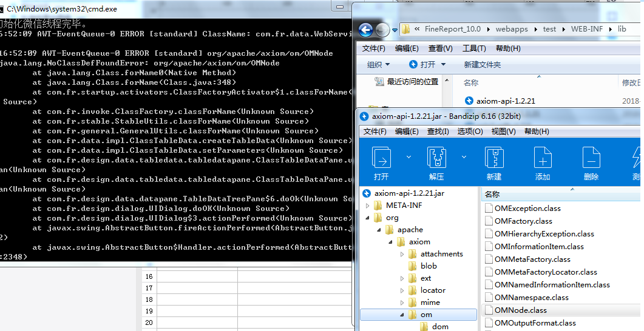Open the dropdown arrow next to 打开 in Bandizip
Viewport: 644px width, 331px height.
pyautogui.click(x=408, y=156)
